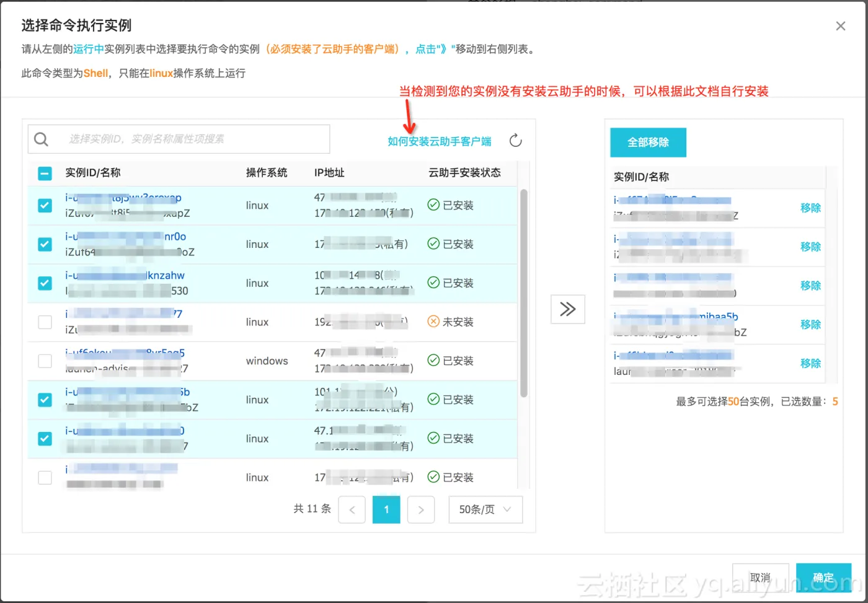Toggle the select-all header checkbox
This screenshot has height=603, width=868.
(45, 174)
